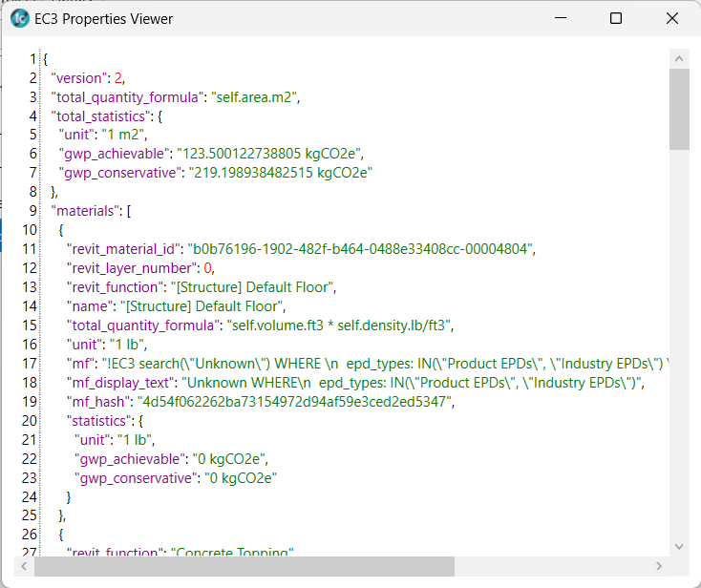The image size is (701, 588).
Task: Click the horizontal scrollbar right arrow
Action: (x=661, y=566)
